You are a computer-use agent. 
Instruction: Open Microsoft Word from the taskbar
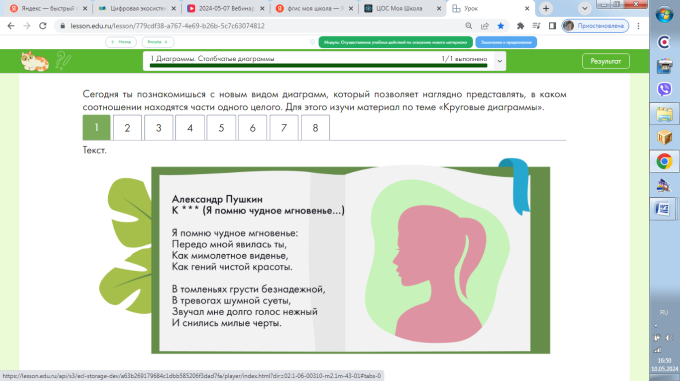tap(663, 209)
